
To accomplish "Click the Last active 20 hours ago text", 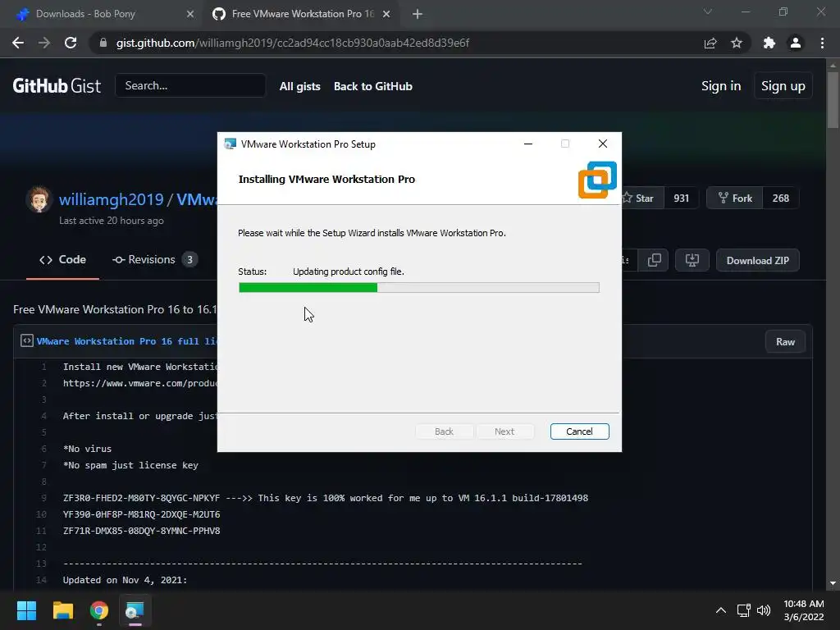I will pos(112,221).
